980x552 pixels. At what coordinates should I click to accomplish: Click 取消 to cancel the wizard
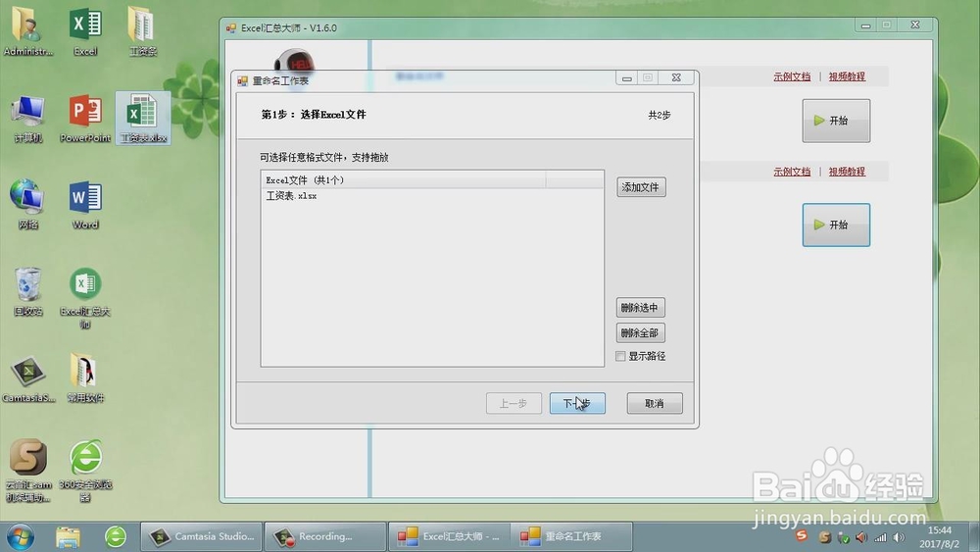click(655, 403)
